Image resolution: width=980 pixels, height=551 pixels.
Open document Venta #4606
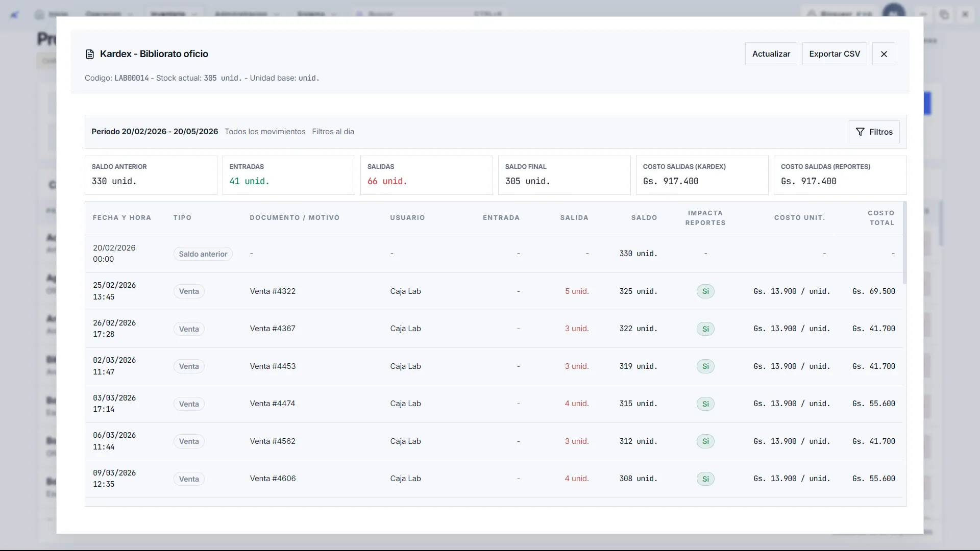[x=273, y=479]
